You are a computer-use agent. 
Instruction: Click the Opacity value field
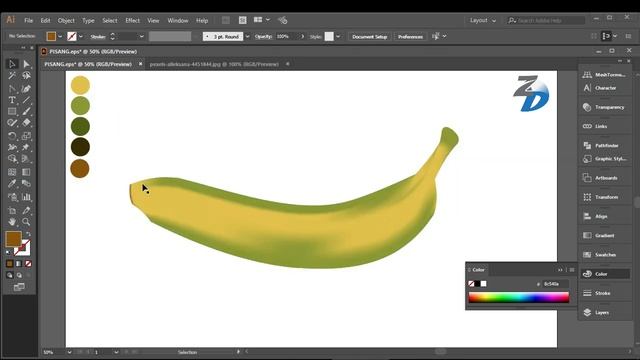287,37
